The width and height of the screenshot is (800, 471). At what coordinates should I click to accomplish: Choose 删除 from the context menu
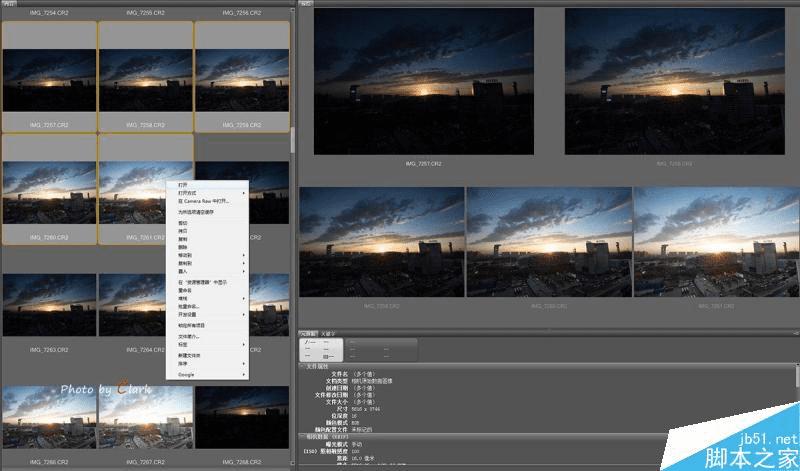pos(183,247)
